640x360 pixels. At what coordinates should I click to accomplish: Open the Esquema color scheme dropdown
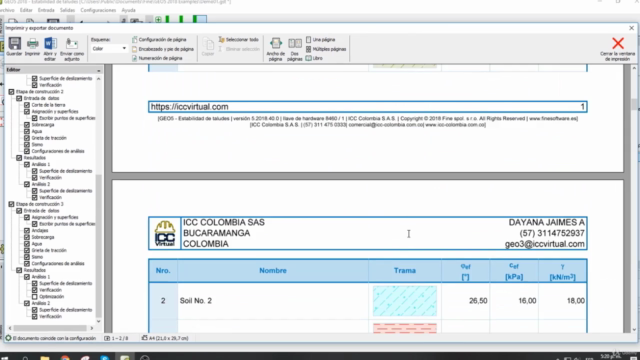click(109, 49)
